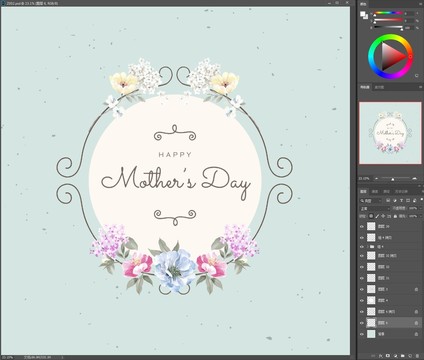Click the lock icon on selected 图层 6 layer
The height and width of the screenshot is (360, 424).
416,323
